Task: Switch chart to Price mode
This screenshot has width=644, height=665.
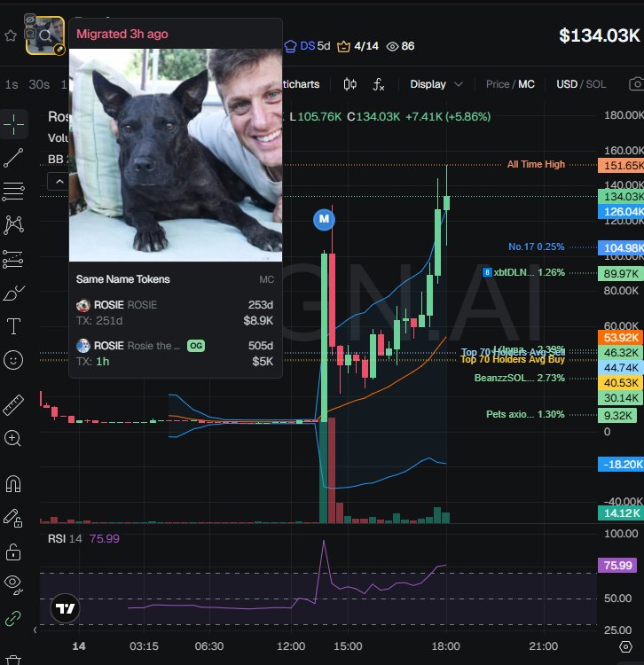Action: point(498,84)
